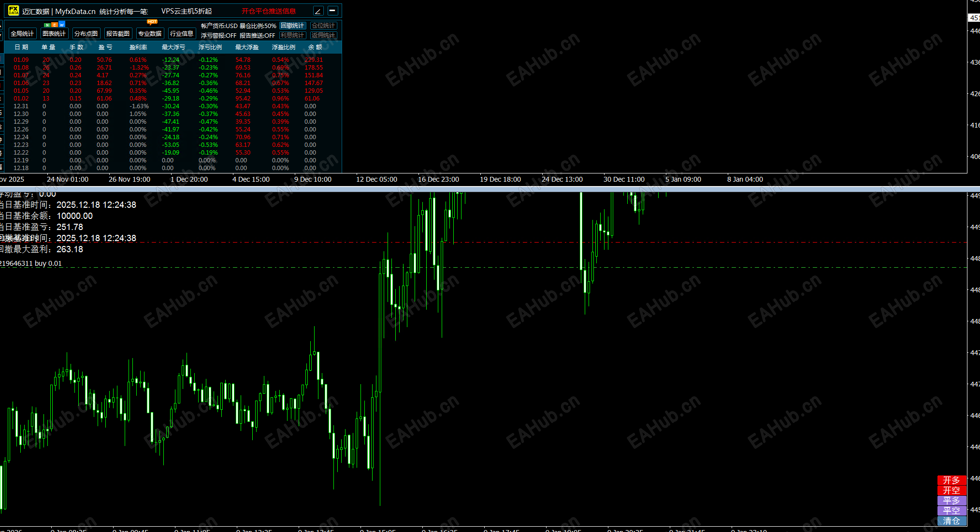Open the 报告截图 tab
The image size is (980, 532).
(118, 34)
